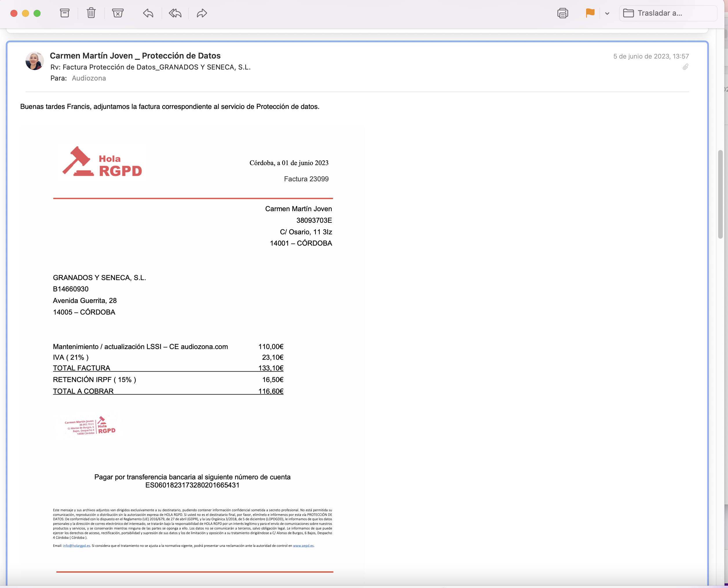The width and height of the screenshot is (728, 588).
Task: Flag the message with orange flag
Action: tap(590, 13)
